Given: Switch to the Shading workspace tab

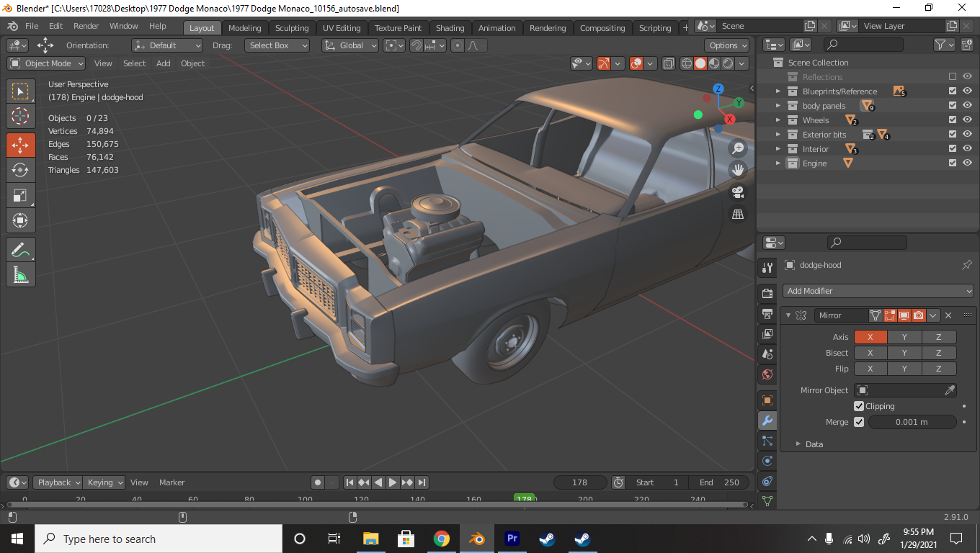Looking at the screenshot, I should tap(450, 28).
